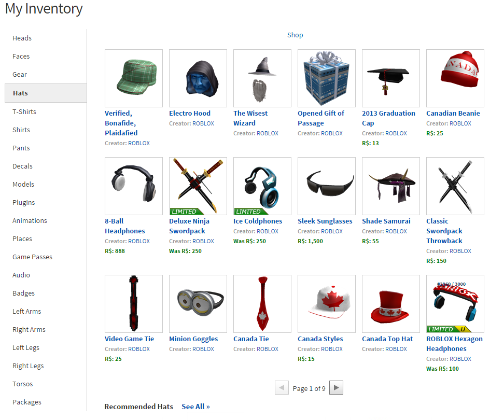Open the Minion Goggles thumbnail
Screen dimensions: 504x420
point(198,304)
